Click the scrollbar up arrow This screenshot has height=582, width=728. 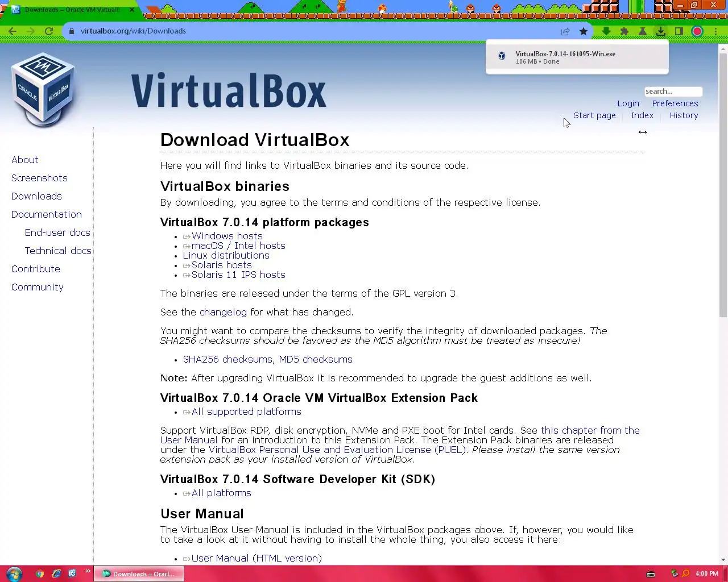click(723, 48)
